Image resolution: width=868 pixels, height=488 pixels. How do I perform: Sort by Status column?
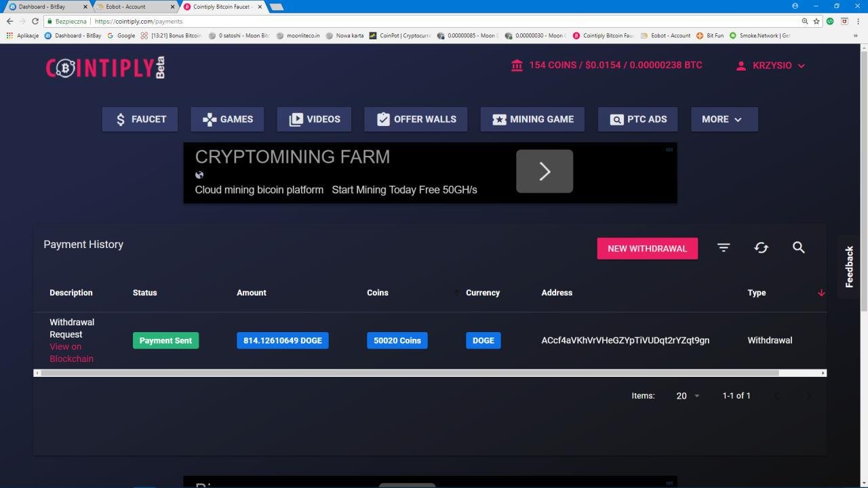[145, 293]
